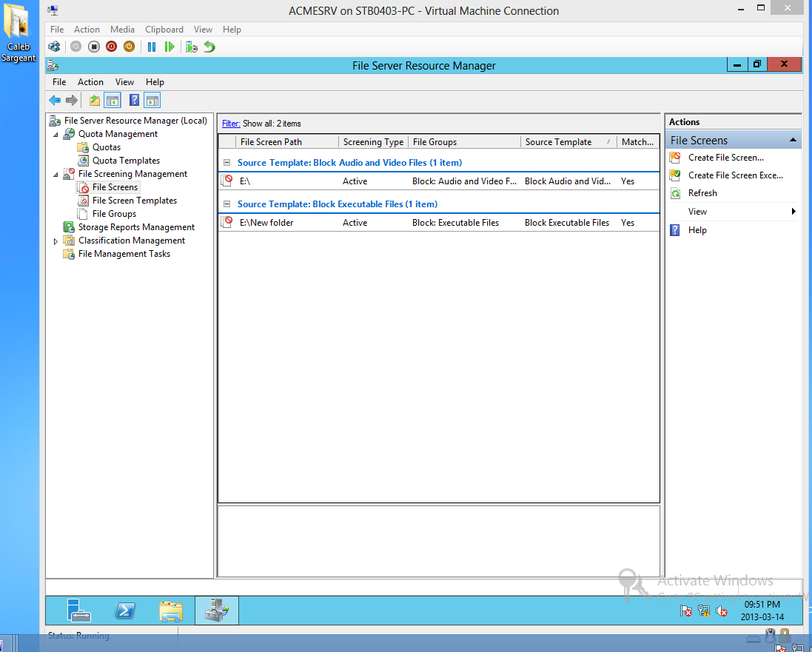
Task: Collapse Block Executable Files group
Action: coord(227,204)
